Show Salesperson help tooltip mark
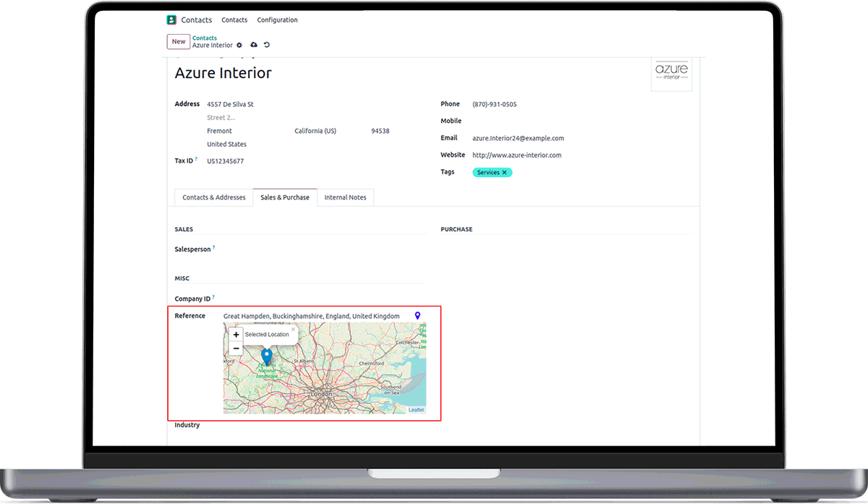Screen dimensions: 868x504 point(214,247)
